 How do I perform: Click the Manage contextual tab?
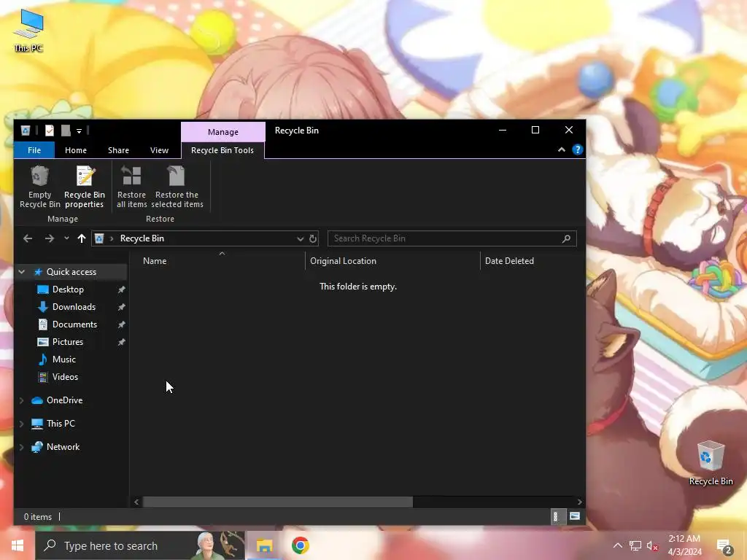(x=223, y=132)
